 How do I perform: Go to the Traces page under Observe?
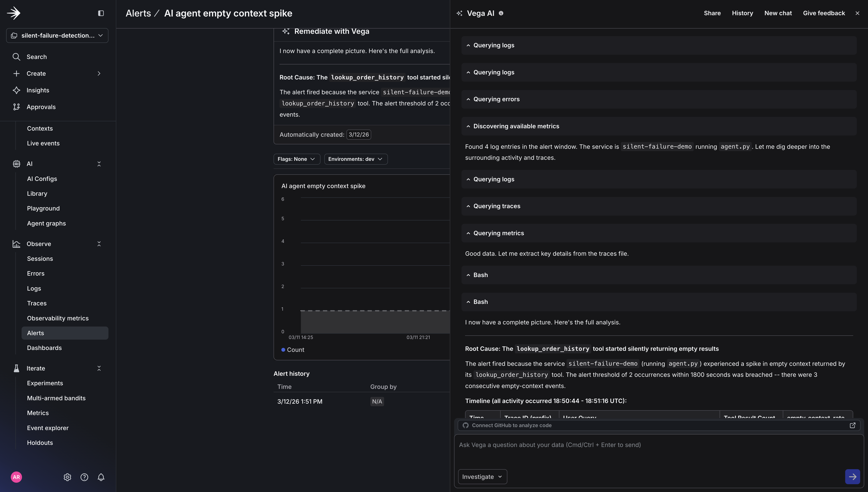(x=37, y=303)
